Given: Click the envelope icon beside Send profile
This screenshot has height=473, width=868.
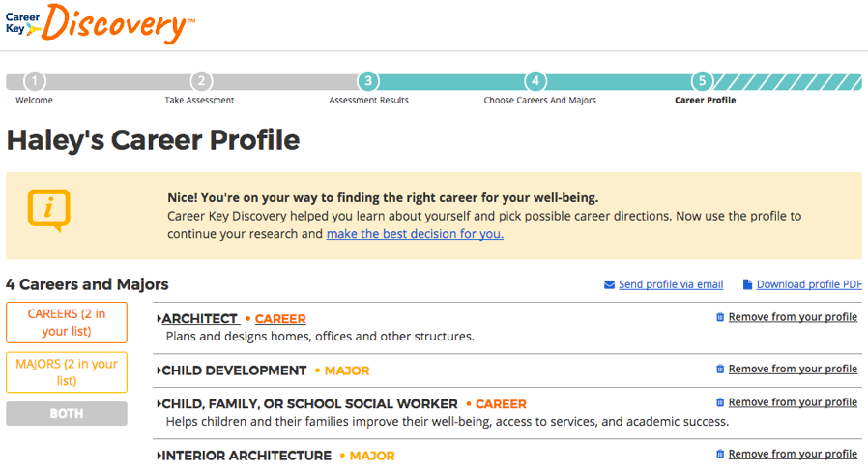Looking at the screenshot, I should [609, 284].
